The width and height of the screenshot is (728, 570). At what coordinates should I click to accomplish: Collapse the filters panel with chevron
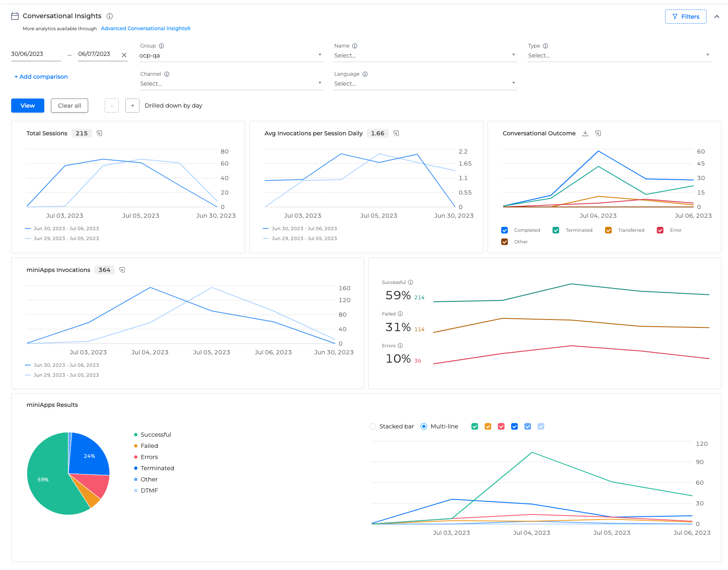point(717,17)
